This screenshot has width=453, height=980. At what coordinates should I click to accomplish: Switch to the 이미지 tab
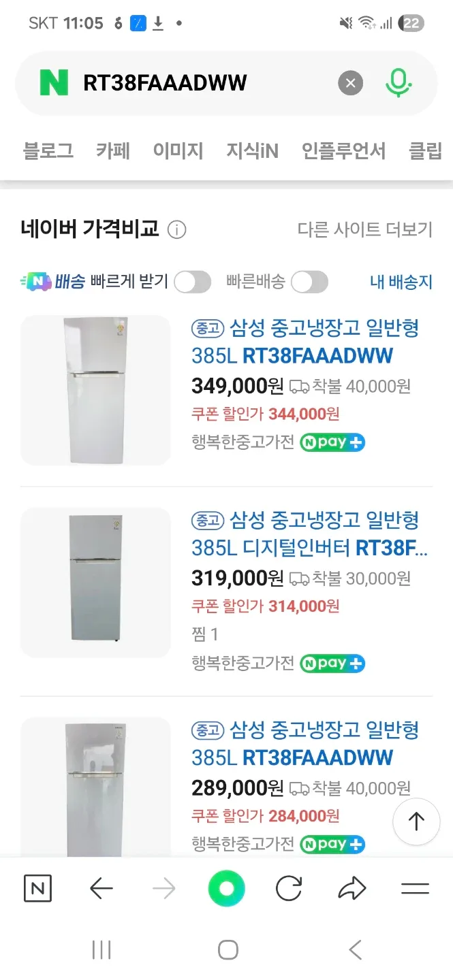(178, 150)
